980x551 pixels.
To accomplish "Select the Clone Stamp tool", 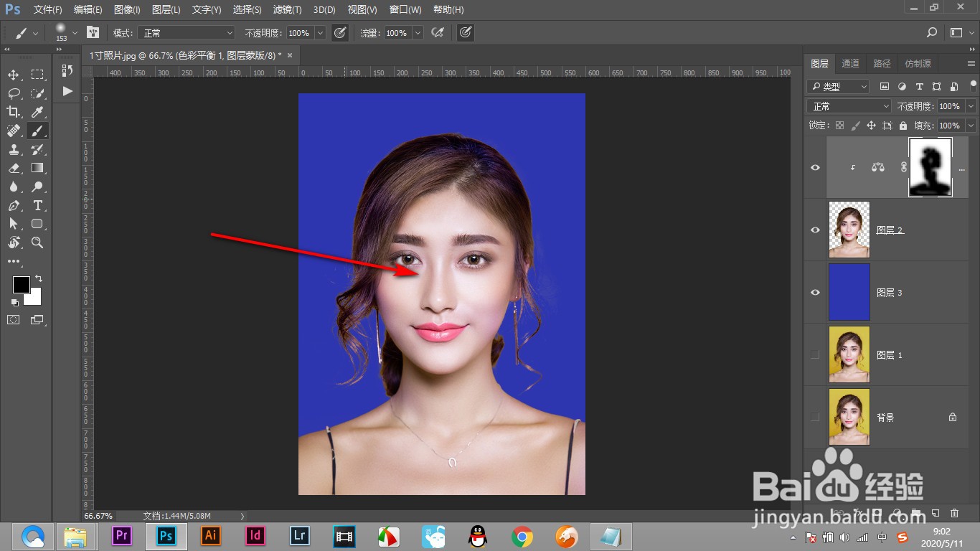I will click(x=14, y=149).
